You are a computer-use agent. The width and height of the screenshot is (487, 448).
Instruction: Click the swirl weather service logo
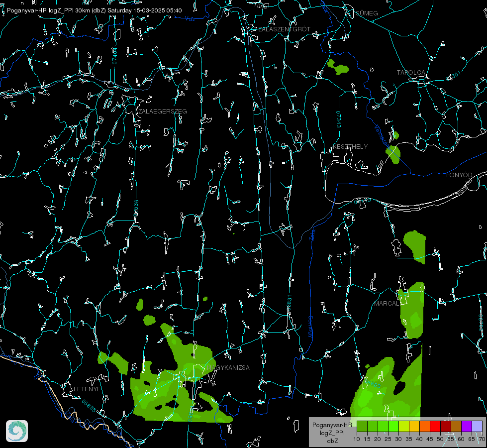tap(17, 431)
